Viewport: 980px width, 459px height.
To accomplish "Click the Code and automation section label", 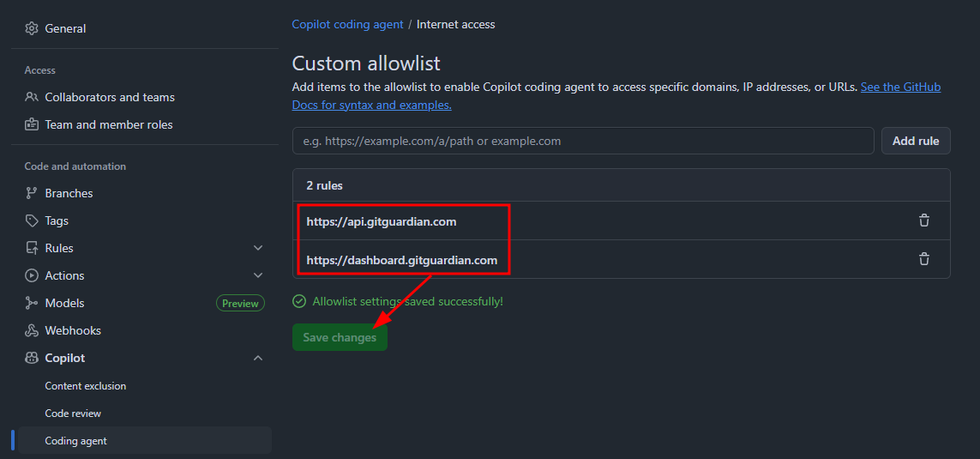I will (75, 166).
